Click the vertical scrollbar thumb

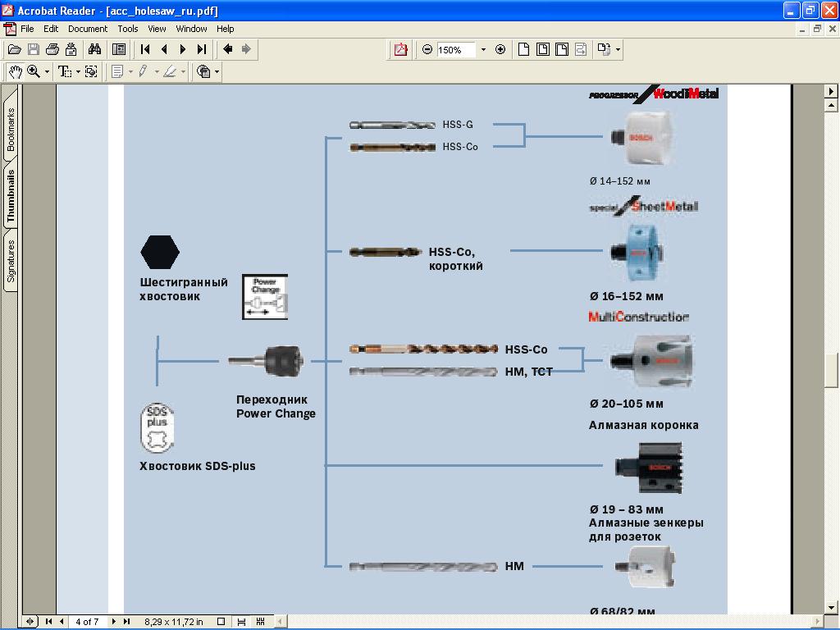tap(832, 370)
